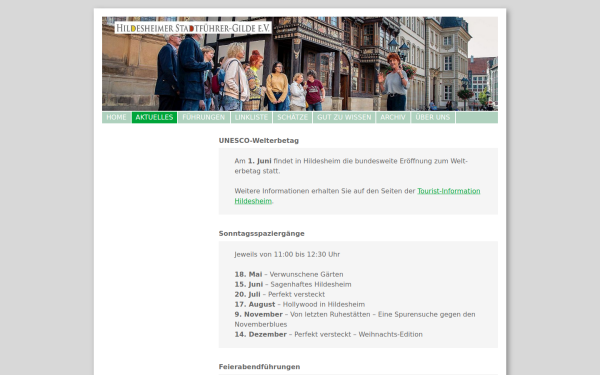Screen dimensions: 600x375
Task: Click the "15. Juni – Sagenhaftes Hildesheim" entry
Action: [293, 284]
